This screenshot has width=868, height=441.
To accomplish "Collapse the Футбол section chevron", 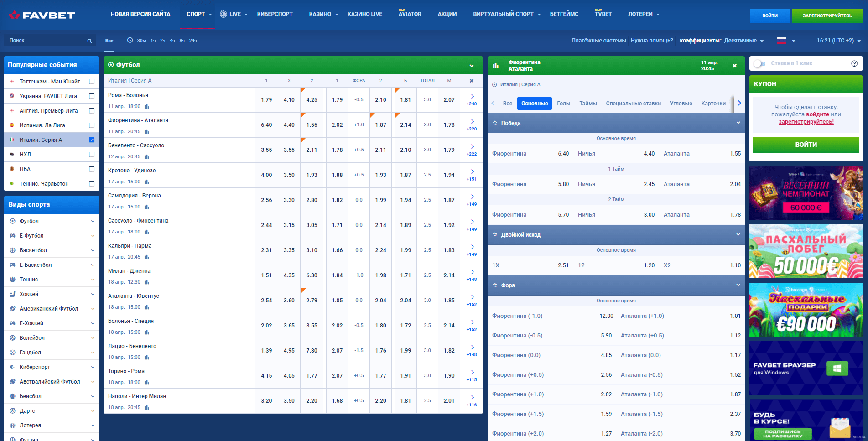I will pos(472,66).
